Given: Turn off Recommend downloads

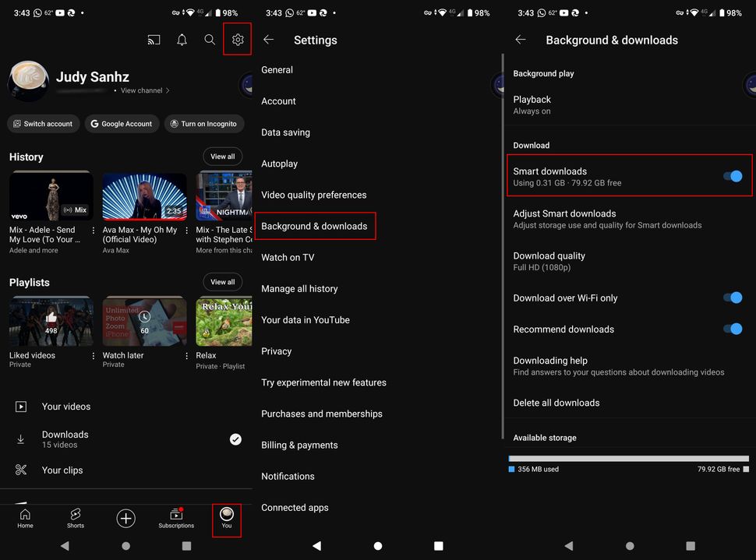Looking at the screenshot, I should coord(731,329).
